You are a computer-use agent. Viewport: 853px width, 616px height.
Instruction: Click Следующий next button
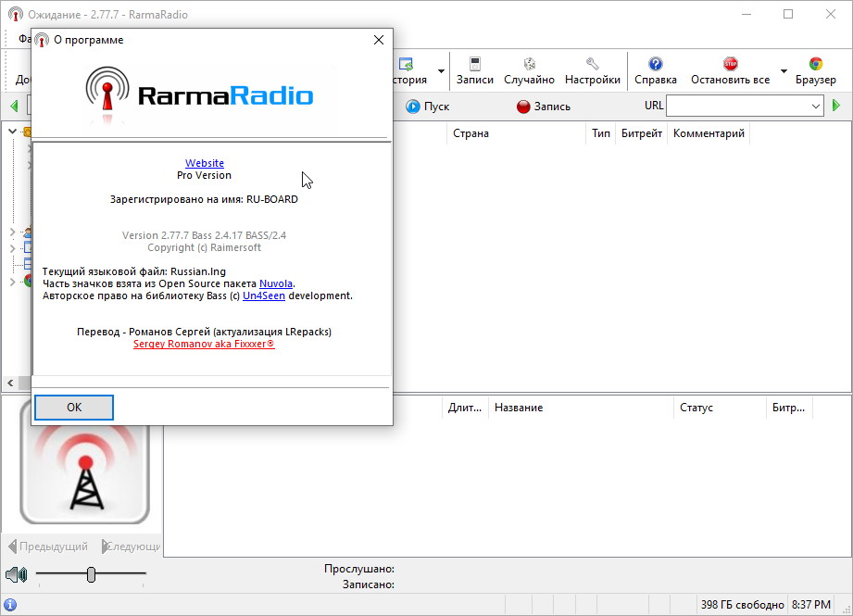pyautogui.click(x=132, y=547)
